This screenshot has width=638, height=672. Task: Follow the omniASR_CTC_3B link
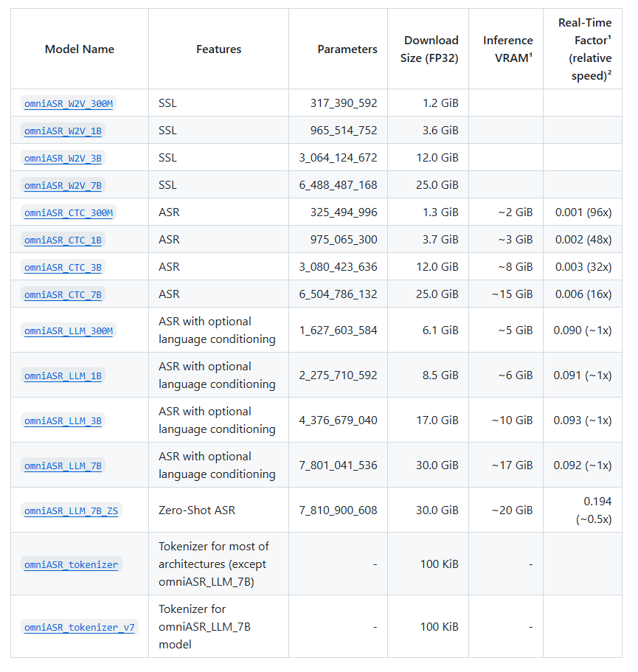click(63, 268)
